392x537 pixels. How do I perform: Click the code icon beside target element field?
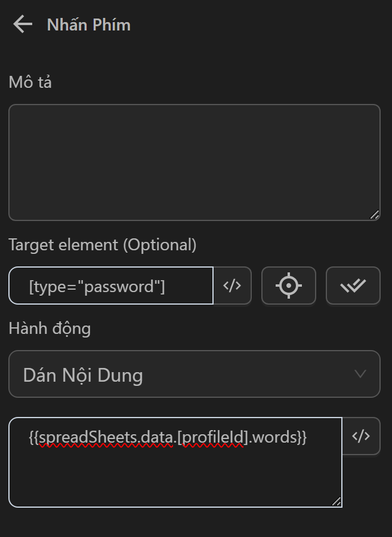click(x=232, y=286)
